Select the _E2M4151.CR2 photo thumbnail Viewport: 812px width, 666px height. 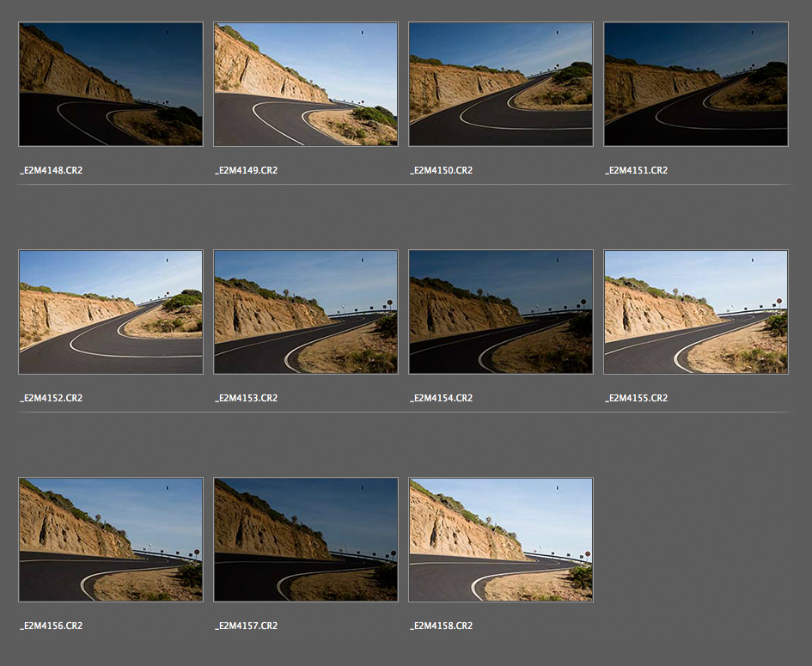[696, 84]
